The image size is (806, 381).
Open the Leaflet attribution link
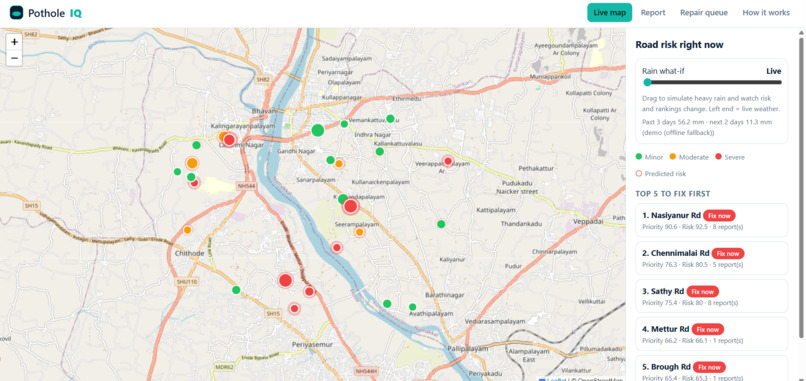(x=557, y=379)
